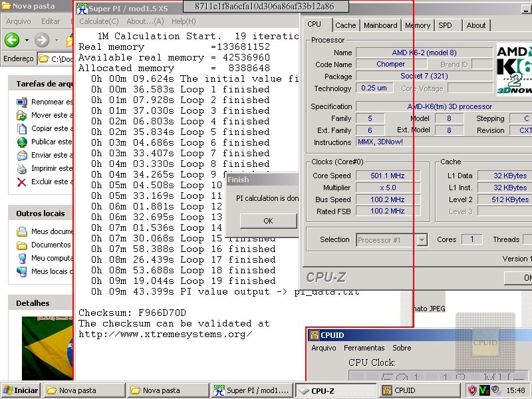Viewport: 532px width, 399px height.
Task: Click the security shield tray icon
Action: (472, 390)
